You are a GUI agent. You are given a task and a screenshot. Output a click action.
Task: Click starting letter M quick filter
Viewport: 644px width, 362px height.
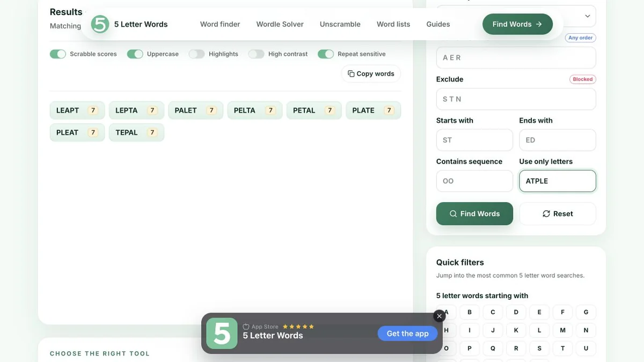[x=562, y=330]
